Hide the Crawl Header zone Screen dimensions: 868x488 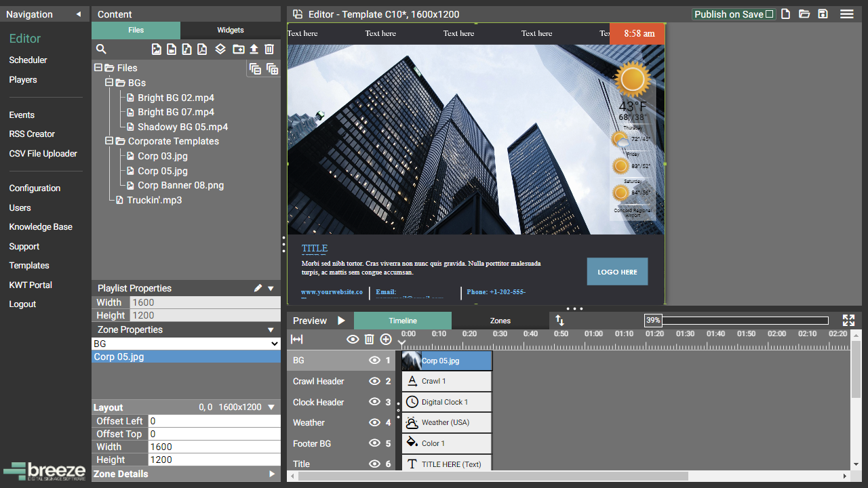[x=374, y=381]
